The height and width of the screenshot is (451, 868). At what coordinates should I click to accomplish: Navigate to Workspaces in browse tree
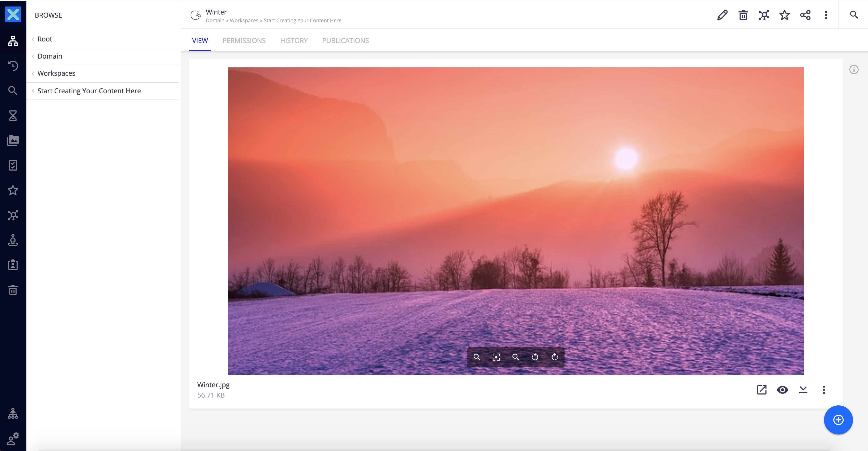pos(56,74)
